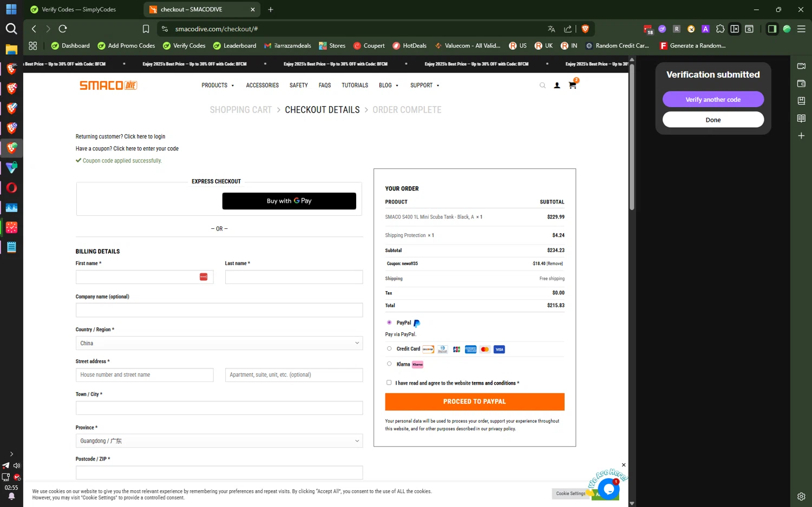This screenshot has height=507, width=812.
Task: Close the We Are Here chat popup
Action: (624, 465)
